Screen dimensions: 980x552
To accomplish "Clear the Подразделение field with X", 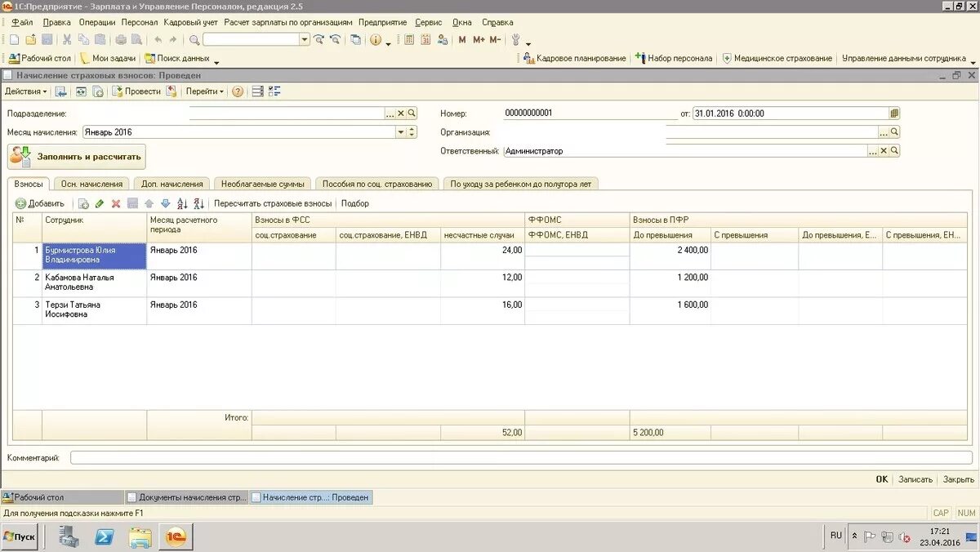I will click(401, 114).
